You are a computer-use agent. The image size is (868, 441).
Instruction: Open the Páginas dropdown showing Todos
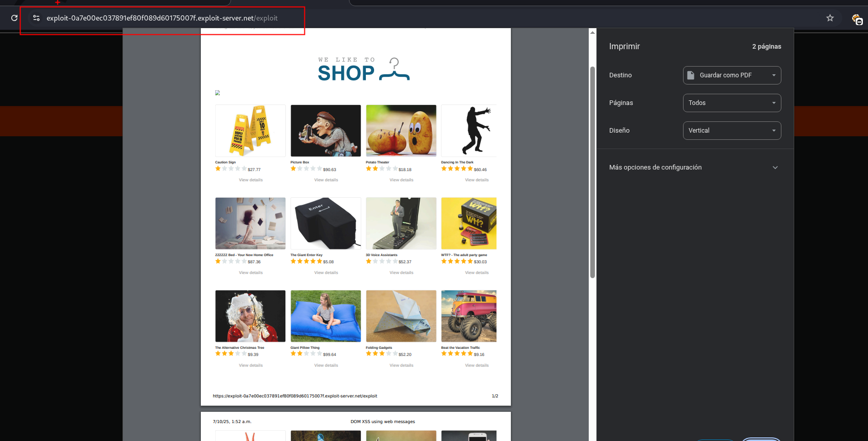click(732, 103)
